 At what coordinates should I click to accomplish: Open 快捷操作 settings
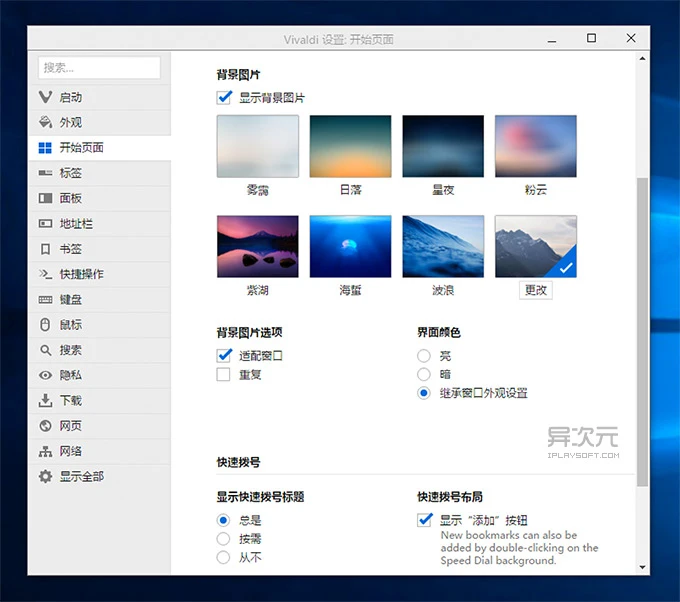point(99,274)
